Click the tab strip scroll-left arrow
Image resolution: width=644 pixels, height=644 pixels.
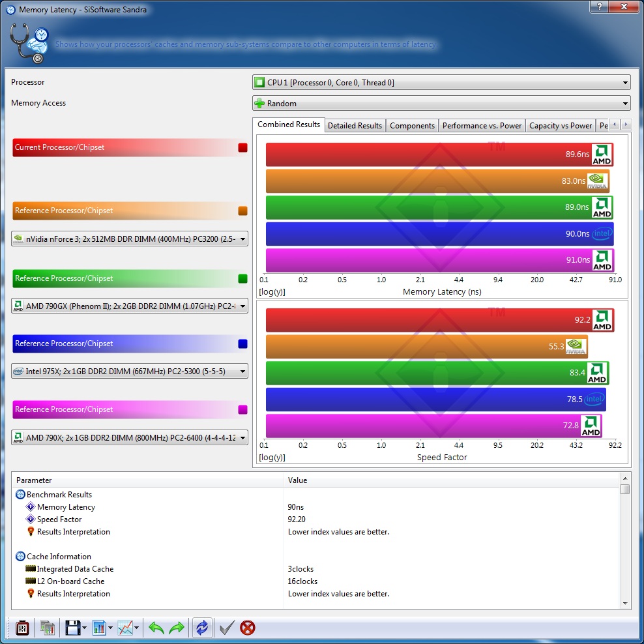pyautogui.click(x=615, y=124)
